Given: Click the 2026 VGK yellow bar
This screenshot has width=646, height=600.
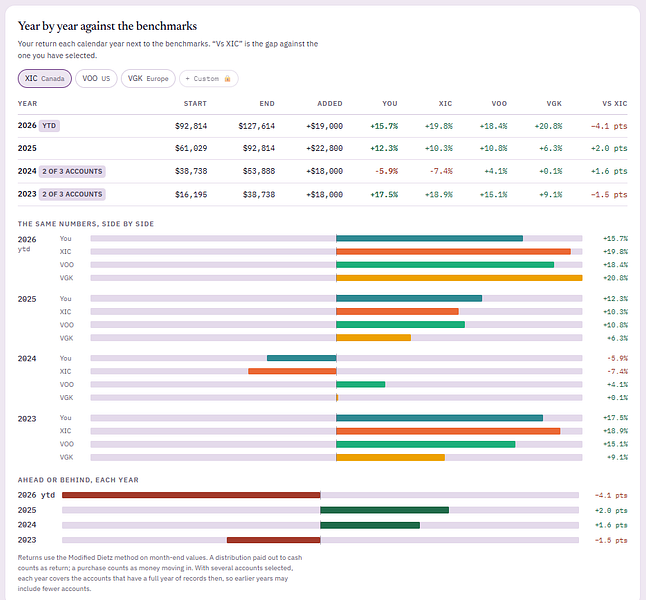Looking at the screenshot, I should 459,278.
